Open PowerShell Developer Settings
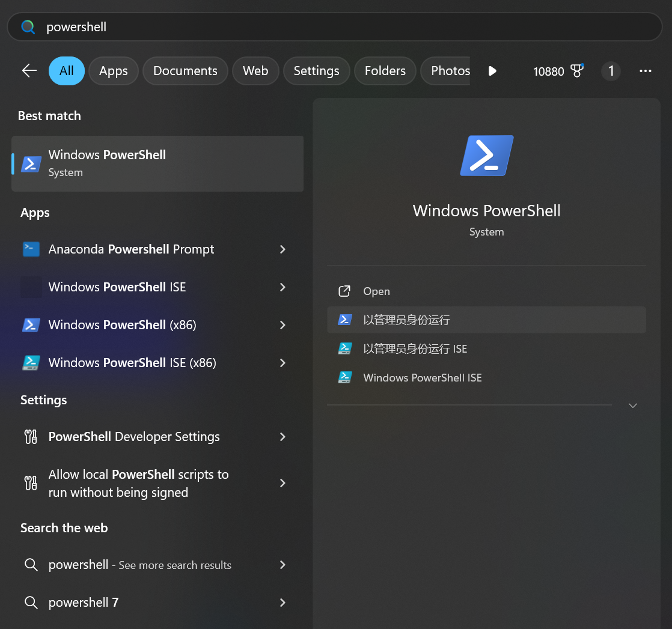This screenshot has width=672, height=629. pos(134,437)
